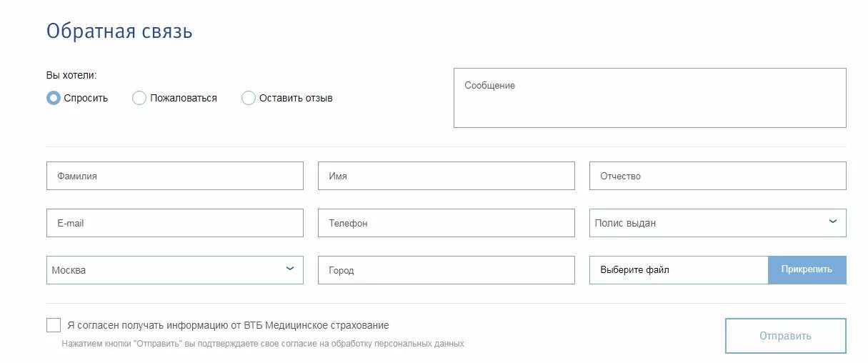Click the "Город" input field

(447, 270)
